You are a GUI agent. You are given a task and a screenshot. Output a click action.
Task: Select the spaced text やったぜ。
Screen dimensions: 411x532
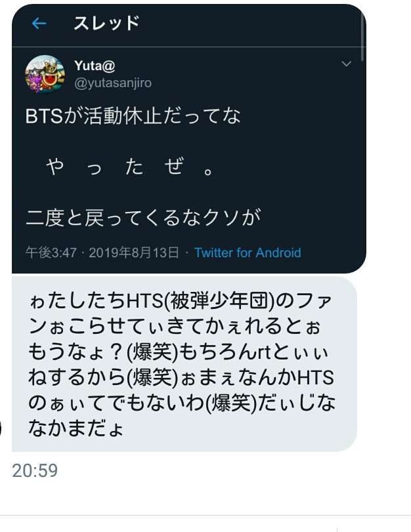[130, 167]
